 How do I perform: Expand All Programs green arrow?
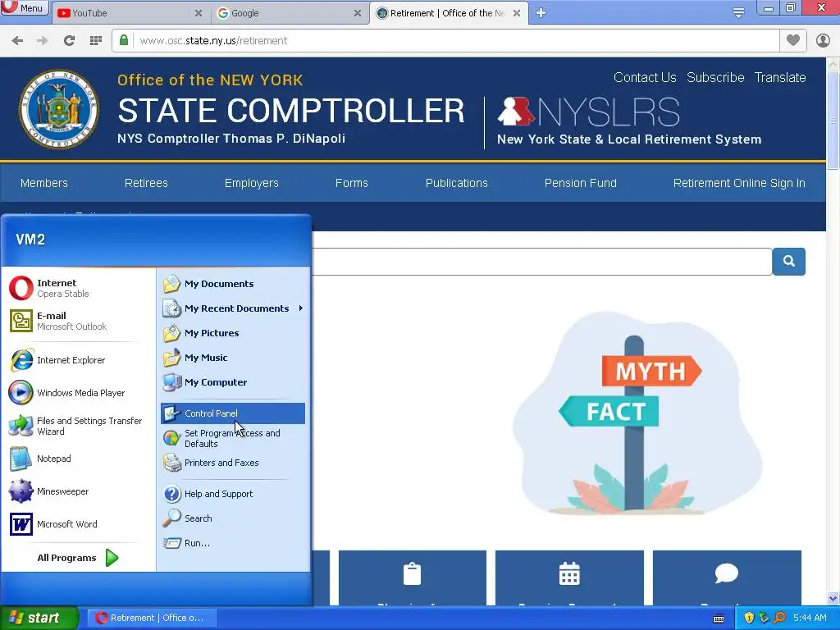tap(112, 558)
